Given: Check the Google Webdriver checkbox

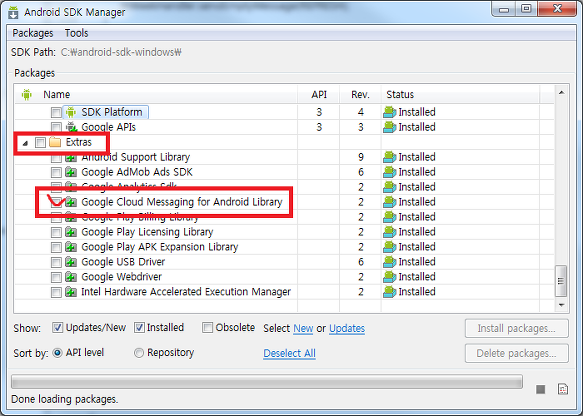Looking at the screenshot, I should [56, 277].
